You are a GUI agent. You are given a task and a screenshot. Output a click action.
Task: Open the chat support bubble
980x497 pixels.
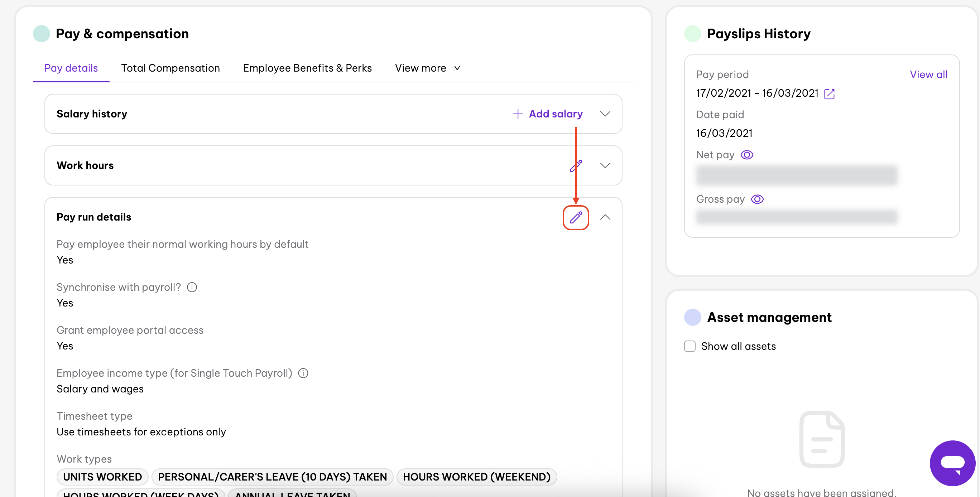pos(952,463)
